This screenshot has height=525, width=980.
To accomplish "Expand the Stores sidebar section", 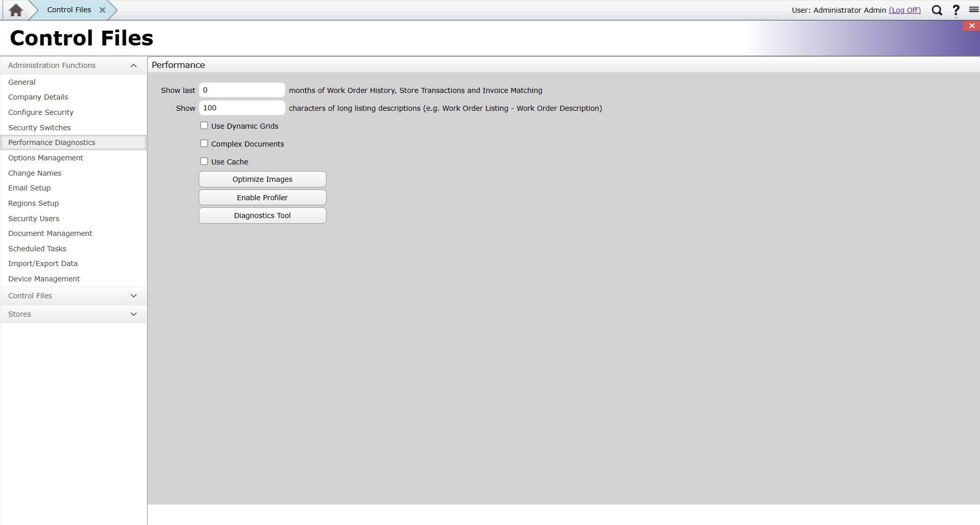I will point(133,314).
